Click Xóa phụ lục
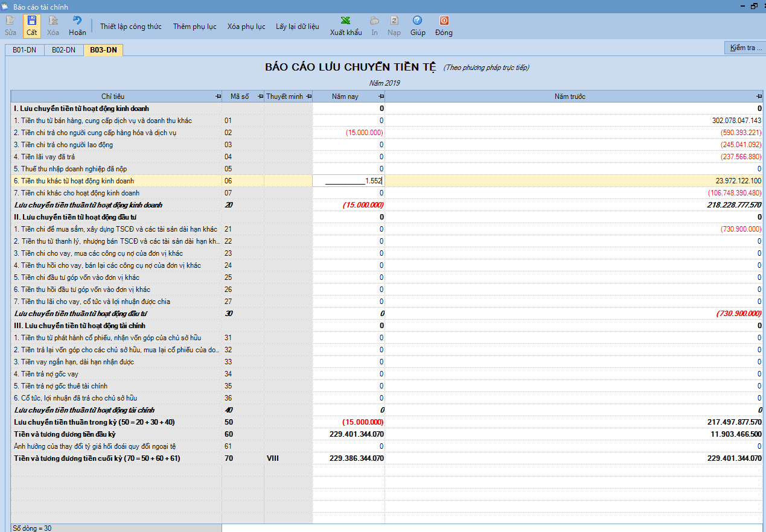Image resolution: width=766 pixels, height=532 pixels. pos(246,27)
